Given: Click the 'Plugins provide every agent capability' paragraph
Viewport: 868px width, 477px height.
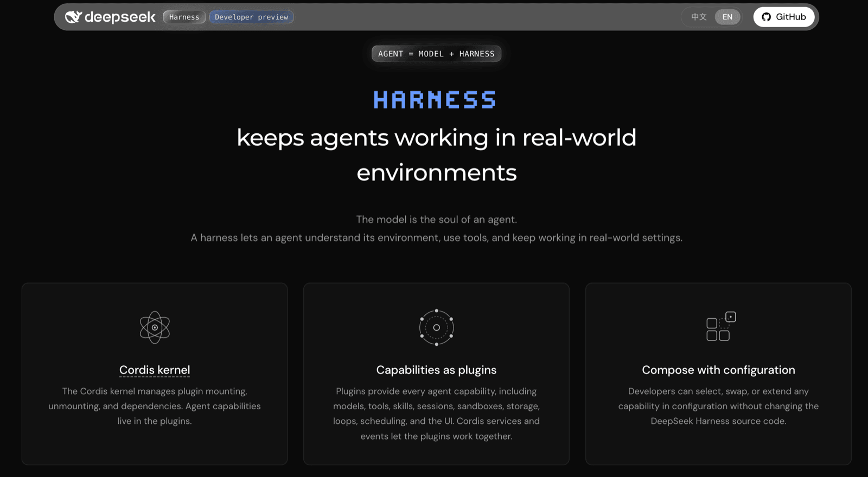Looking at the screenshot, I should pyautogui.click(x=436, y=414).
